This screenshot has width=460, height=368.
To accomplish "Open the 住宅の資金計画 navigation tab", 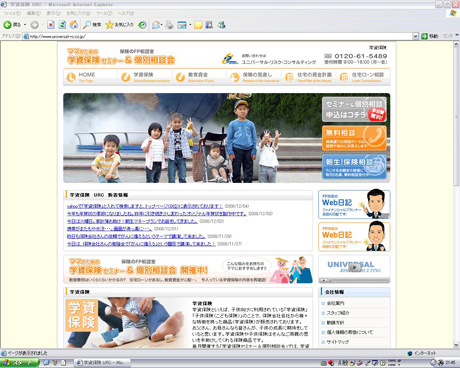I will coord(309,77).
